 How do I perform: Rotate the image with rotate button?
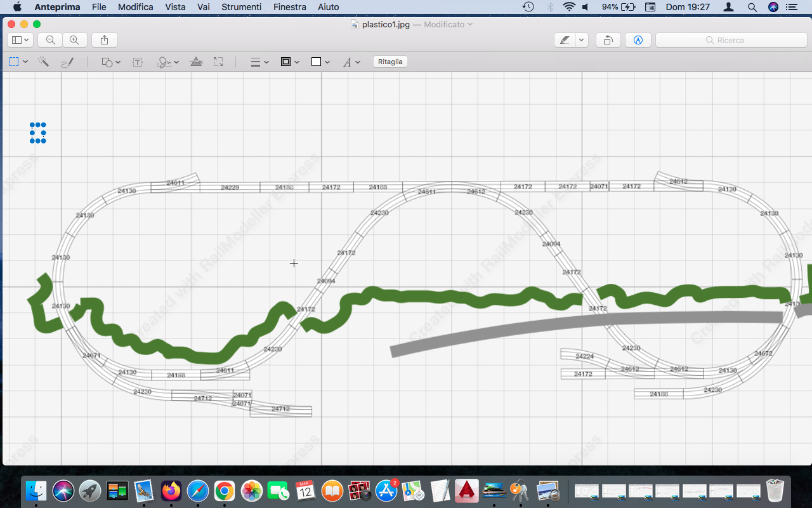608,40
